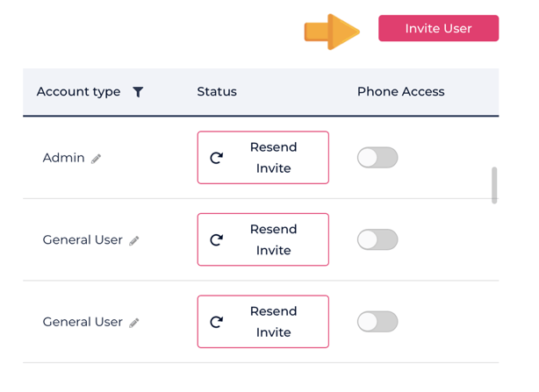Image resolution: width=539 pixels, height=392 pixels.
Task: Click pencil icon on last General User row
Action: [x=134, y=323]
